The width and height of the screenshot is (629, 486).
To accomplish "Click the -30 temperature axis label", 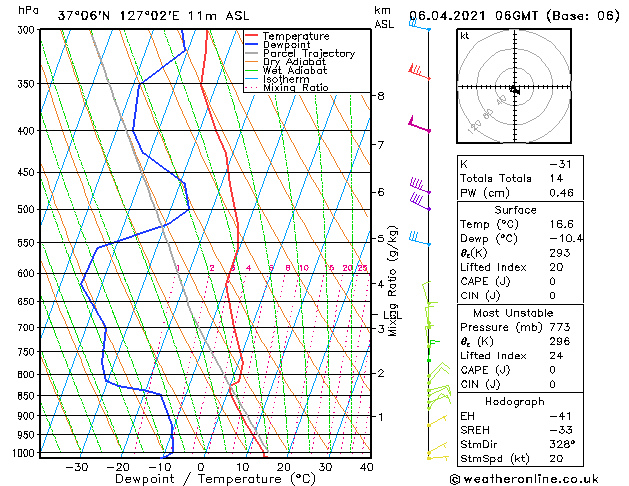I will 77,467.
